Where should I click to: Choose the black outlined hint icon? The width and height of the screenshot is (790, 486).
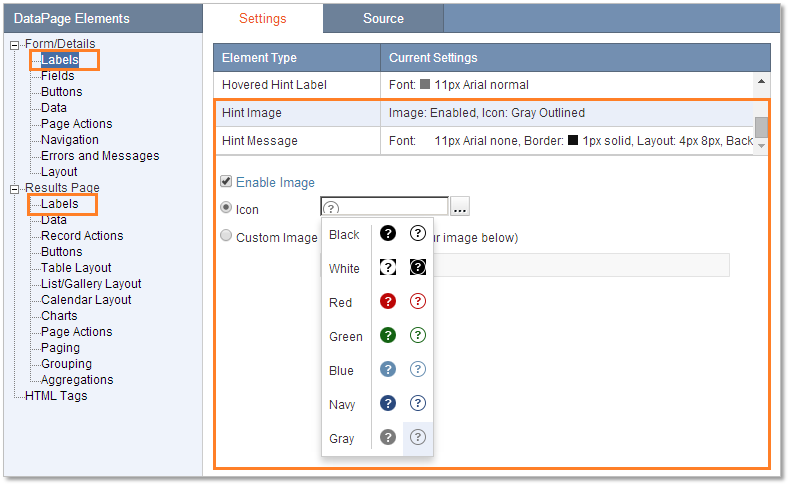pyautogui.click(x=418, y=234)
